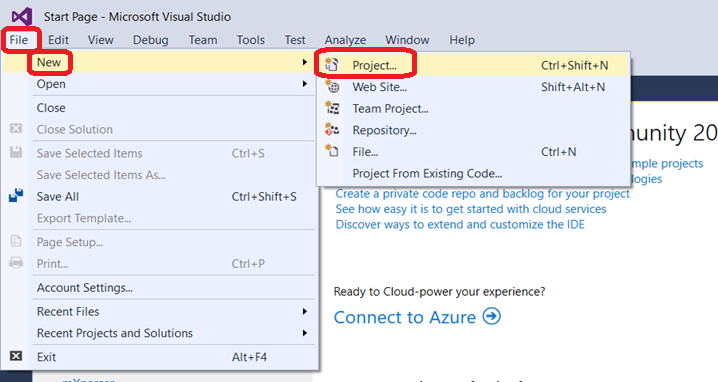This screenshot has width=718, height=382.
Task: Click the Ctrl+Shift+N shortcut text
Action: 575,65
